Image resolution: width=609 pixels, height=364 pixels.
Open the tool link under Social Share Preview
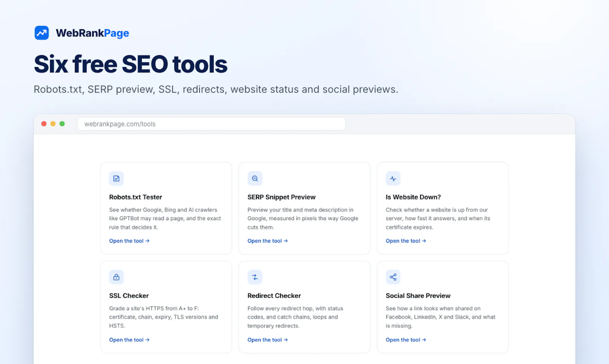[x=406, y=340]
